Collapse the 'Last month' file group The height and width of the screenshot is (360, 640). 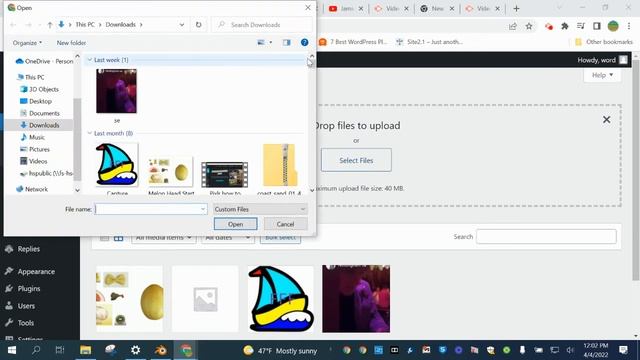89,133
